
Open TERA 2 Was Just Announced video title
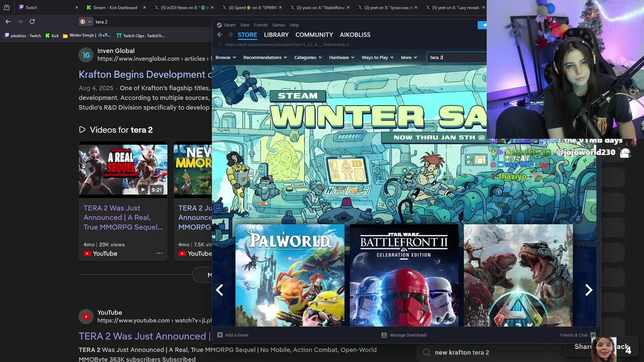(x=123, y=217)
